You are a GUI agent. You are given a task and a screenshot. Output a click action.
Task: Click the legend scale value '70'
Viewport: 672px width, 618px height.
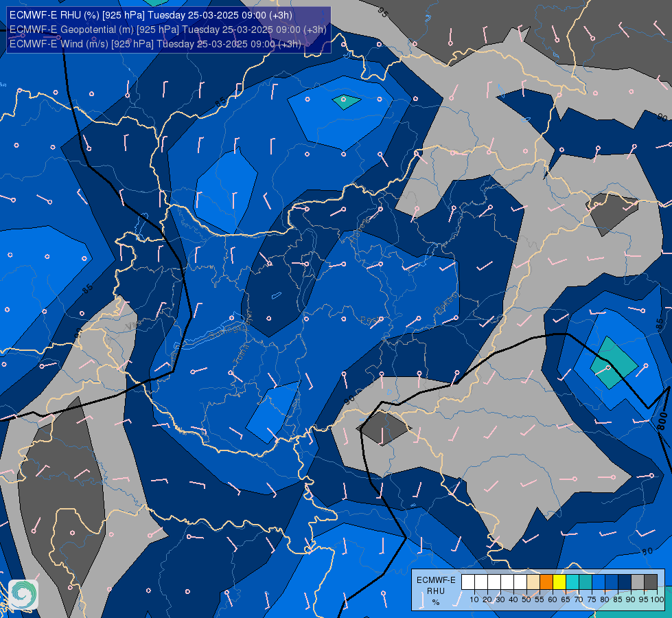[579, 599]
